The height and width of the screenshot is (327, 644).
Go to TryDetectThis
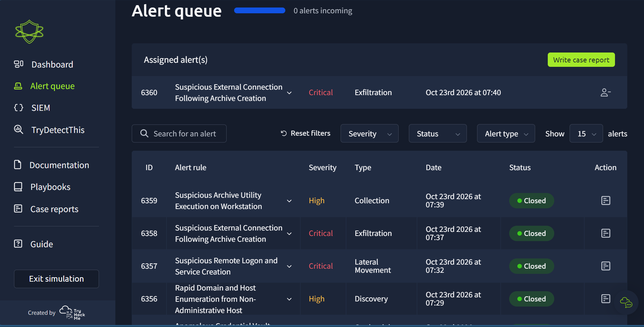tap(58, 130)
